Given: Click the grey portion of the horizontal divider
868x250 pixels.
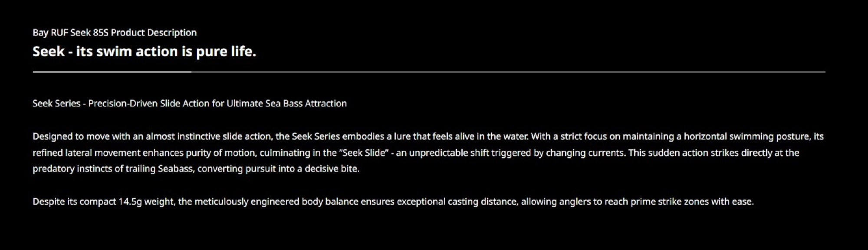Looking at the screenshot, I should tap(508, 72).
